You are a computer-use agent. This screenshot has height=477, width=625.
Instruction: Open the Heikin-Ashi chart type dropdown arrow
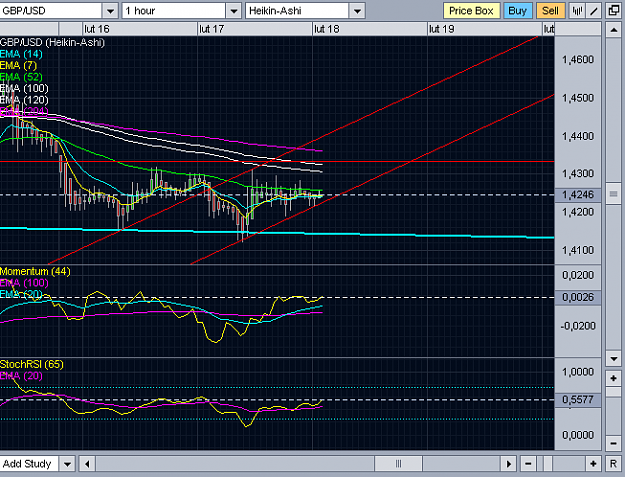click(358, 11)
